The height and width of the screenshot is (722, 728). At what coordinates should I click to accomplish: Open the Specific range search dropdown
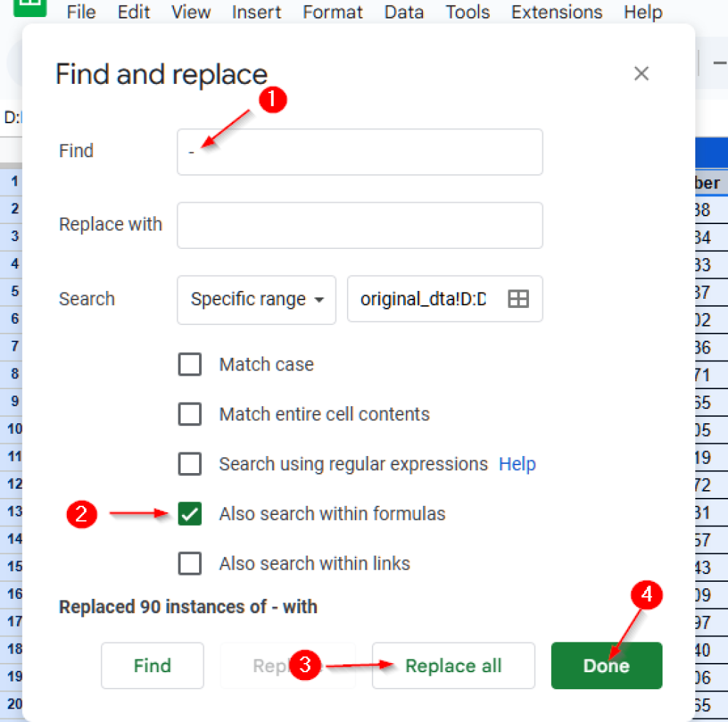[x=256, y=299]
